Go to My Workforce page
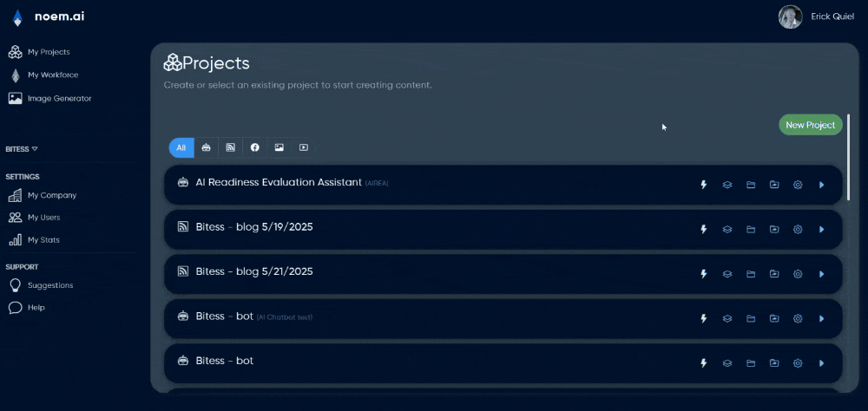 (43, 75)
